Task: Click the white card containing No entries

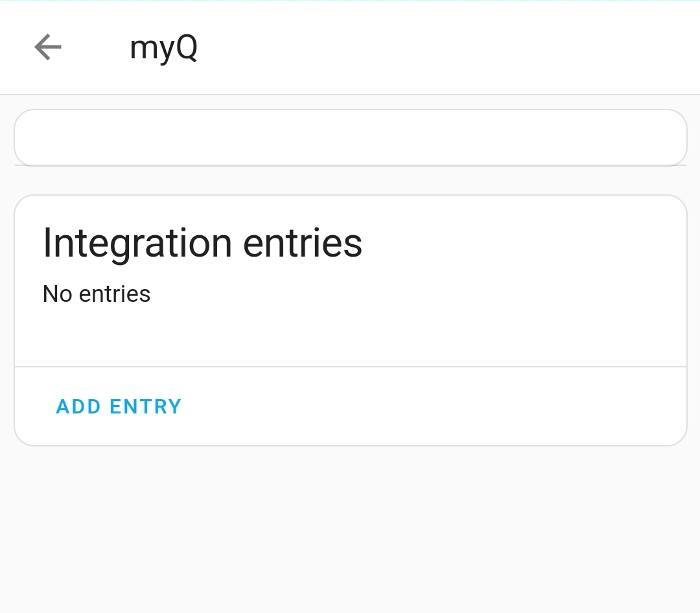Action: coord(350,279)
